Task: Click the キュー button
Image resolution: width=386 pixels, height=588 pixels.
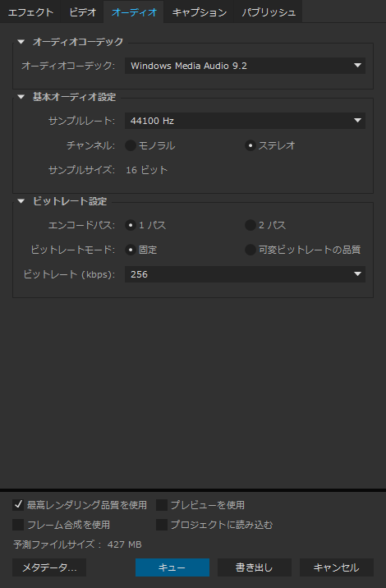Action: pyautogui.click(x=172, y=567)
